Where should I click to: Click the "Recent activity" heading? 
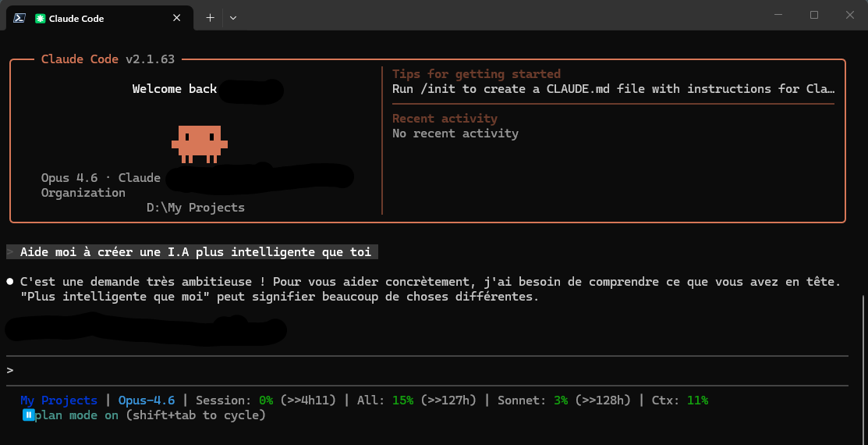(445, 119)
